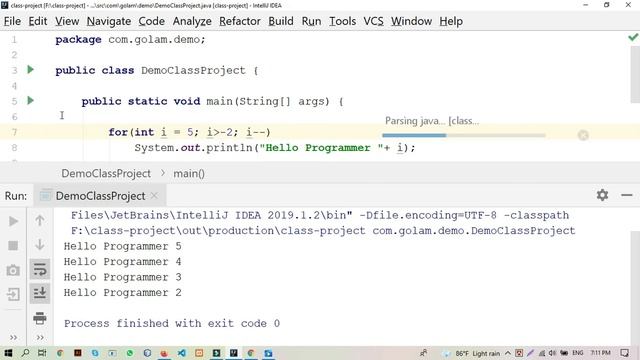Print the console output
The height and width of the screenshot is (360, 640).
click(x=40, y=318)
